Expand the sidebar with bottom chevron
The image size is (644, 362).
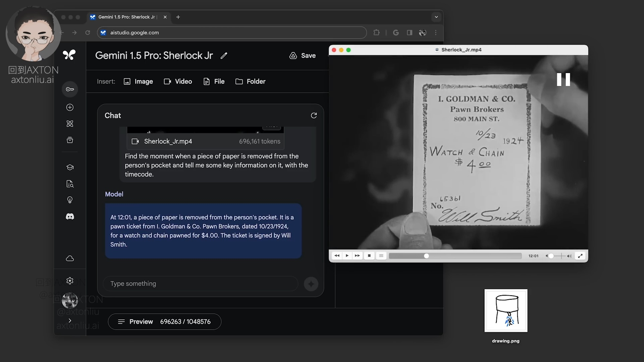pos(70,320)
